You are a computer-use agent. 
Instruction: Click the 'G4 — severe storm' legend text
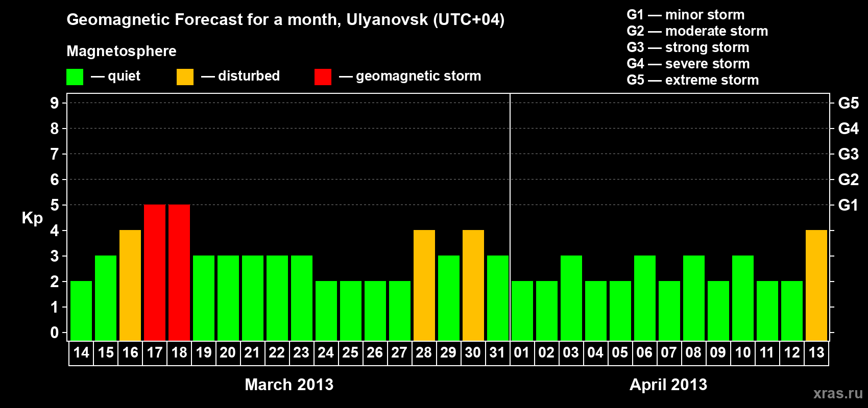tap(688, 64)
